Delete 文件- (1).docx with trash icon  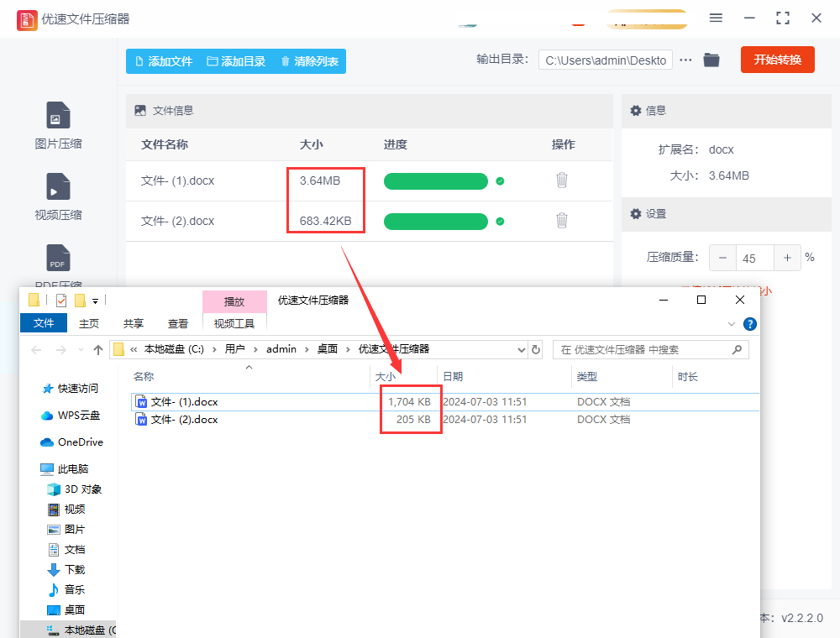(561, 180)
